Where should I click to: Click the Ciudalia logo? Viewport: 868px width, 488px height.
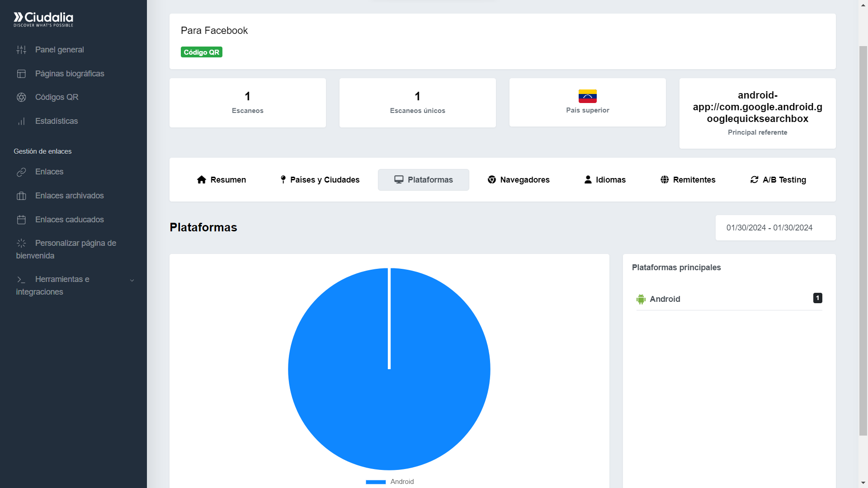(43, 19)
